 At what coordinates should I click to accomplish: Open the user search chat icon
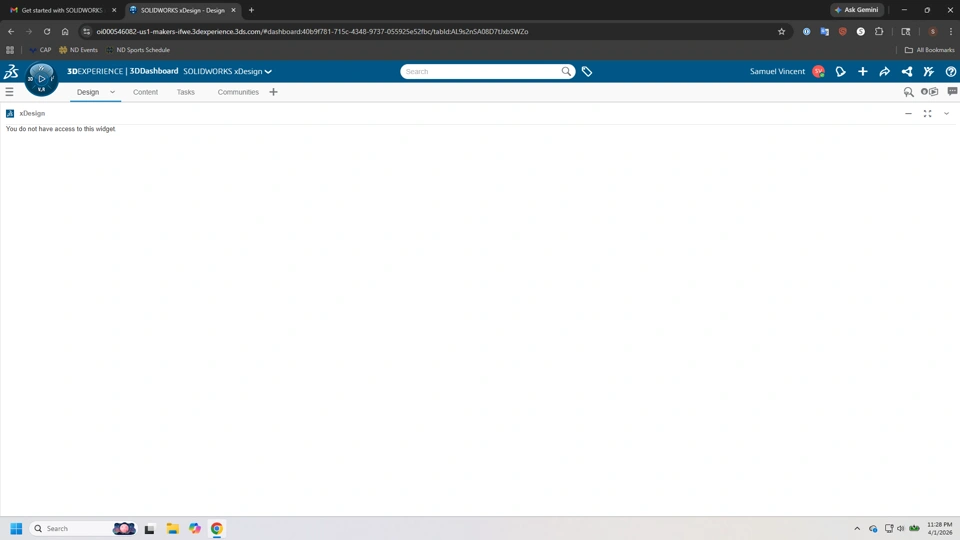(909, 92)
